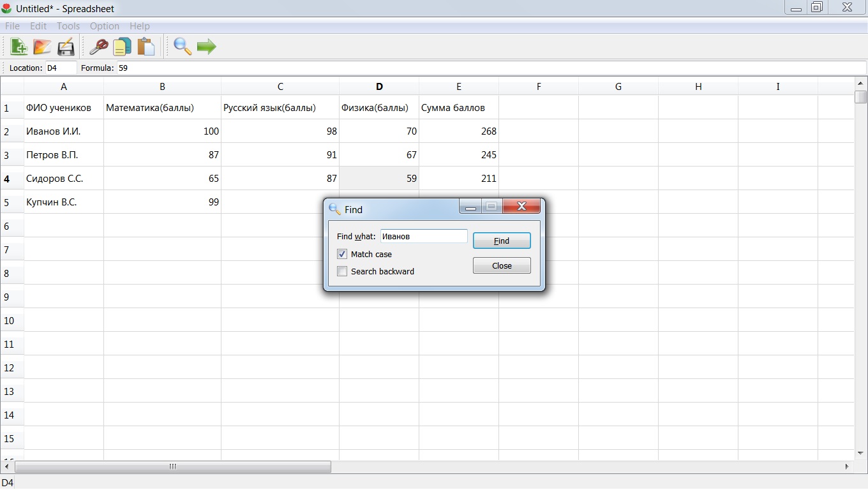Viewport: 868px width, 490px height.
Task: Paste from clipboard using the clipboard icon
Action: coord(146,47)
